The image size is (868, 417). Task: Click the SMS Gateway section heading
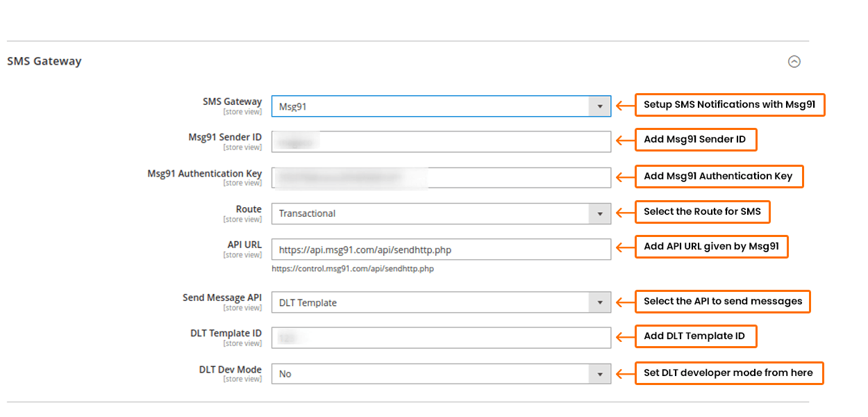click(x=44, y=61)
